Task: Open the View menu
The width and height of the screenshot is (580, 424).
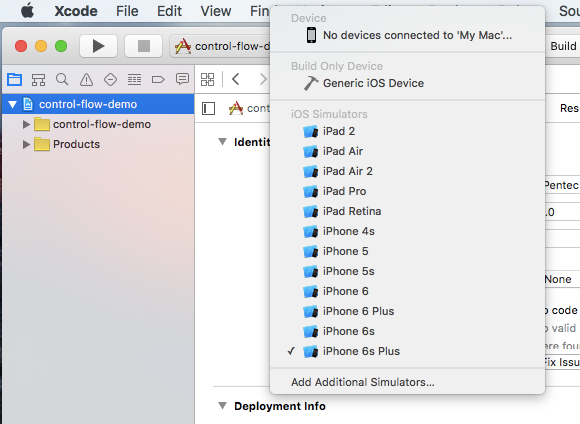Action: 216,11
